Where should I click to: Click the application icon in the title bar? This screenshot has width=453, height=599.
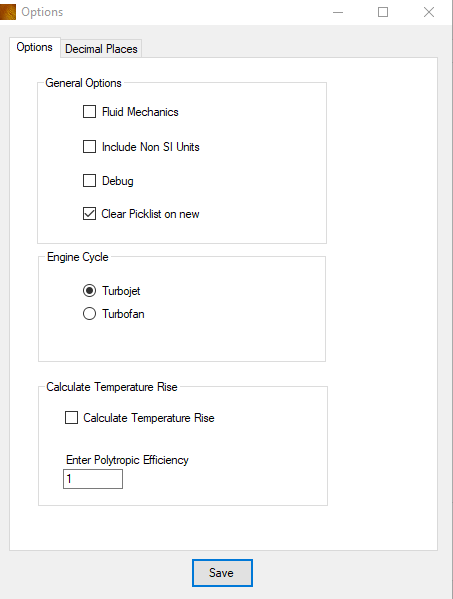click(x=8, y=12)
